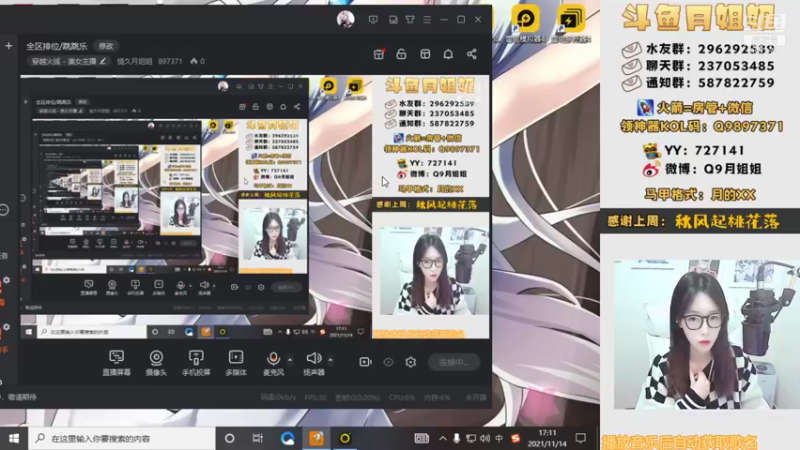Expand hidden system tray icons chevron

[442, 438]
